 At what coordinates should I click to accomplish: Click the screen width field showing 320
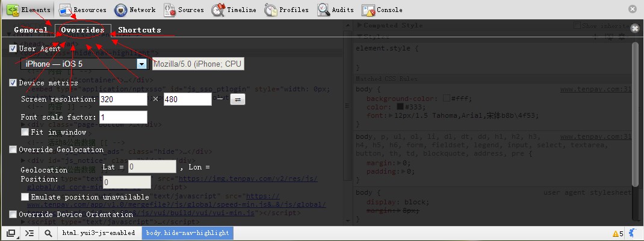click(123, 99)
